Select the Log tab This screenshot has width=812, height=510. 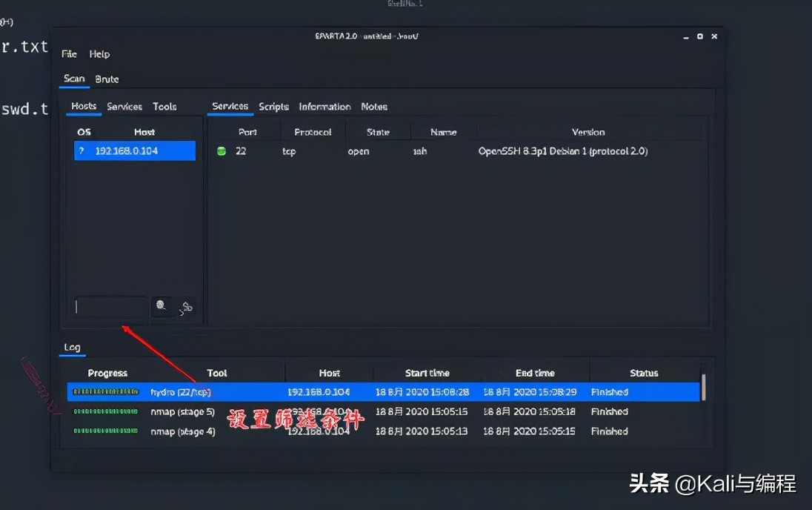point(72,347)
